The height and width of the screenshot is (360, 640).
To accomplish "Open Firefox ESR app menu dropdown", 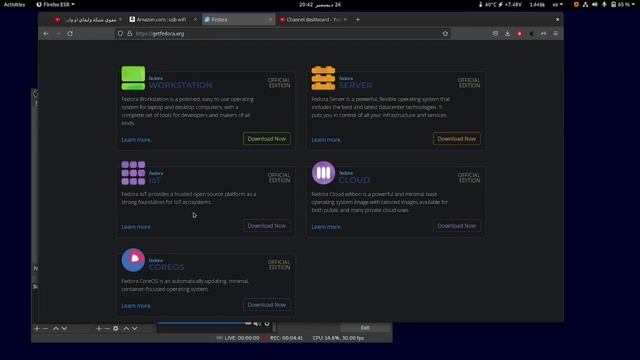I will point(56,4).
